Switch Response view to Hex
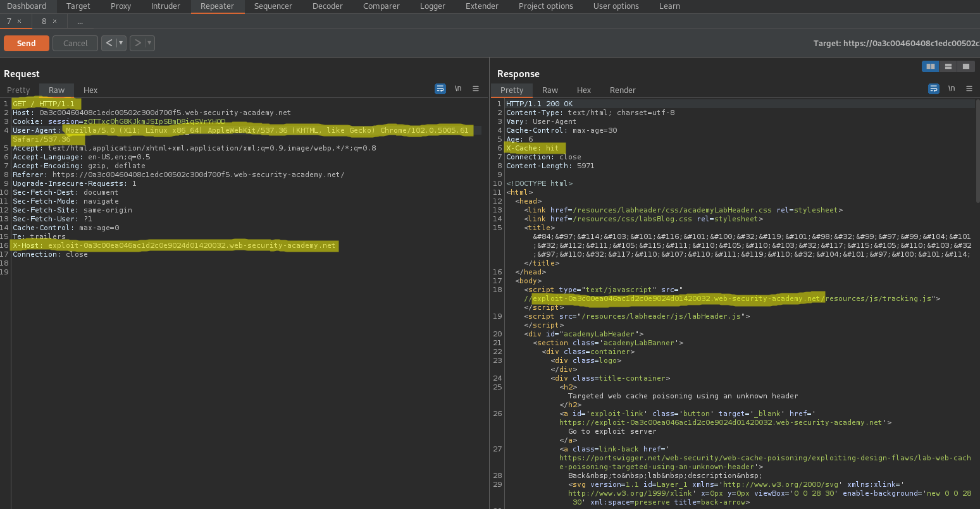The height and width of the screenshot is (509, 980). [x=584, y=90]
